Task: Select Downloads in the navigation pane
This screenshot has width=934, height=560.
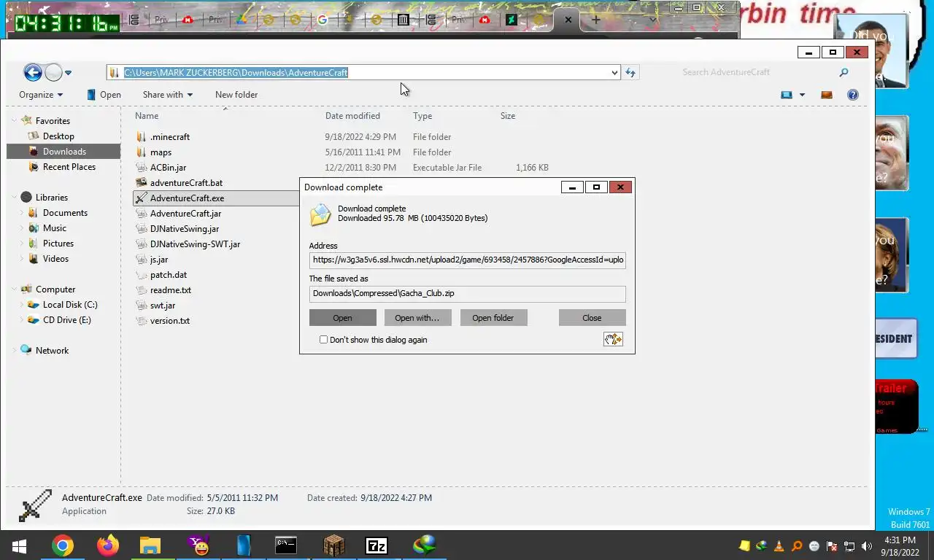Action: [x=63, y=152]
